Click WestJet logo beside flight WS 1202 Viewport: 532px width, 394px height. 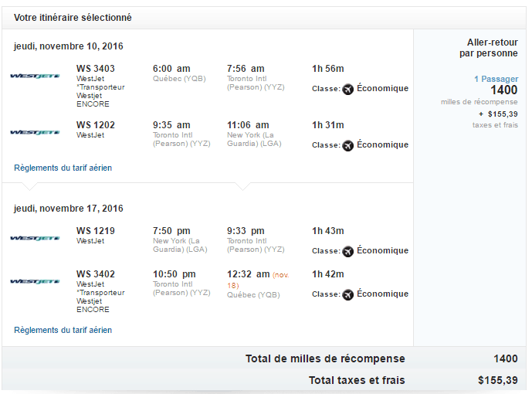pos(35,132)
